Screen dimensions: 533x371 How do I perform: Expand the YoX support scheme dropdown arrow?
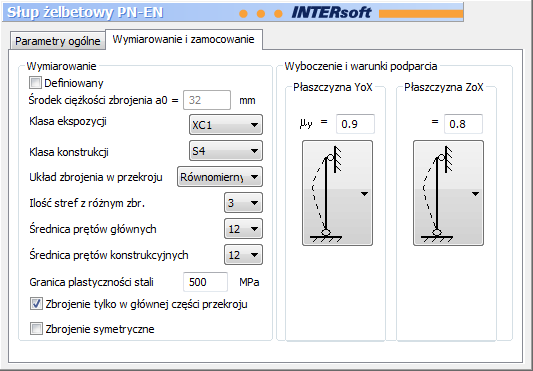(x=364, y=194)
